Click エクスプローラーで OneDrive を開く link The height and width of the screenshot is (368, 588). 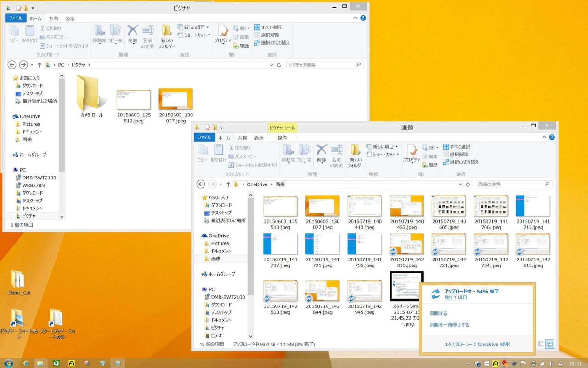point(477,344)
